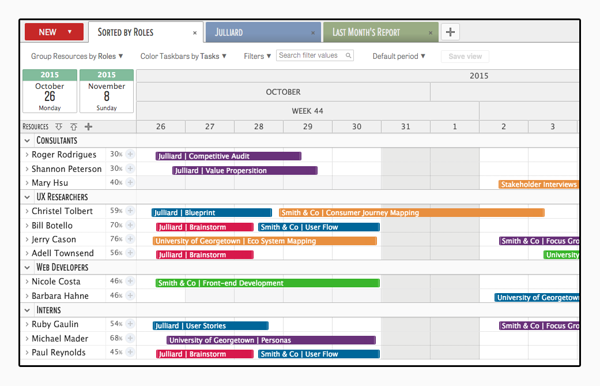Add task for Nicole Costa plus icon
The height and width of the screenshot is (386, 600).
pos(130,281)
